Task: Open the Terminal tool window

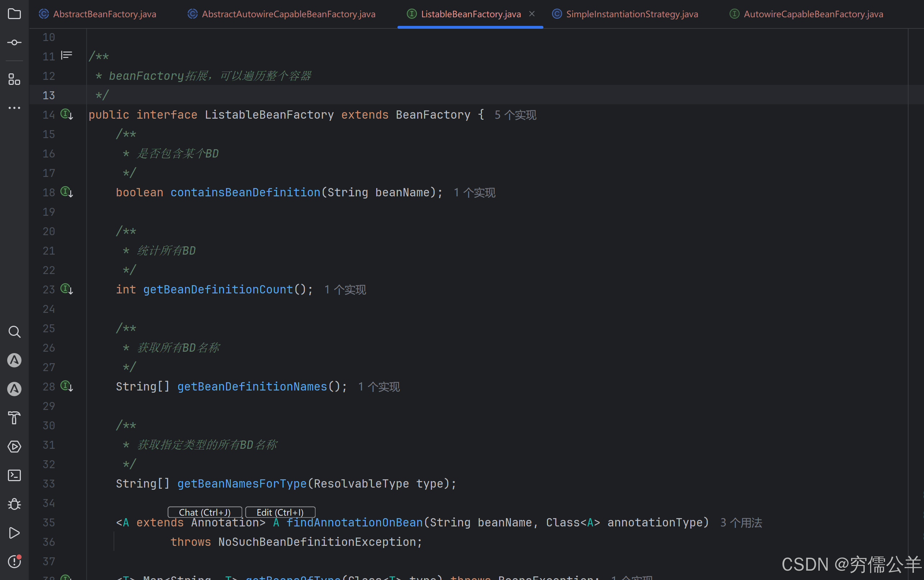Action: point(14,475)
